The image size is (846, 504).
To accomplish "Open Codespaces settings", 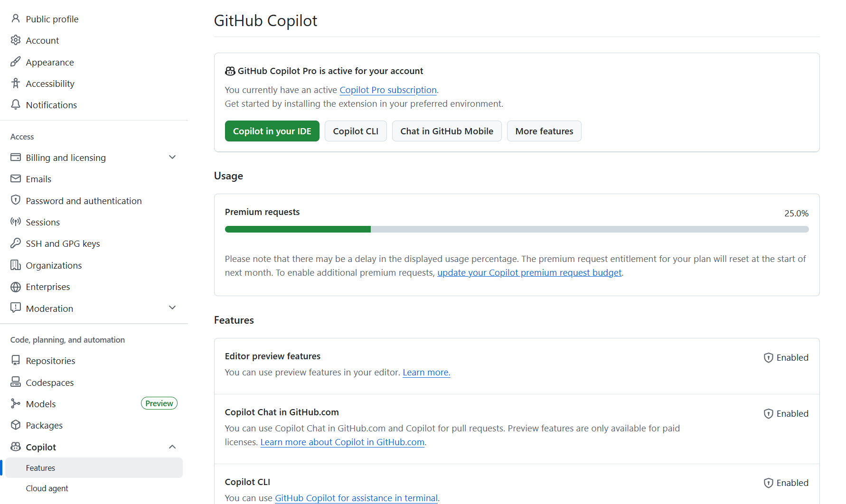I will click(x=94, y=383).
